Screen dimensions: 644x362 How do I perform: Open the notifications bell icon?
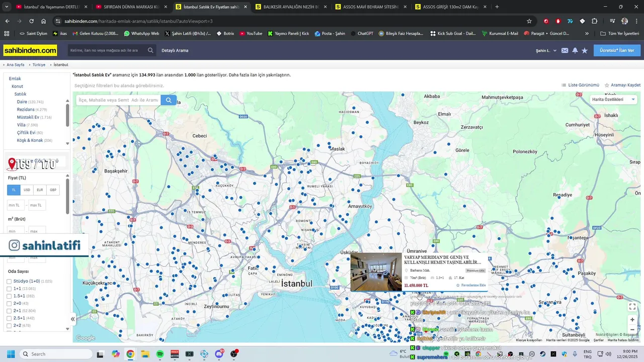coord(575,50)
